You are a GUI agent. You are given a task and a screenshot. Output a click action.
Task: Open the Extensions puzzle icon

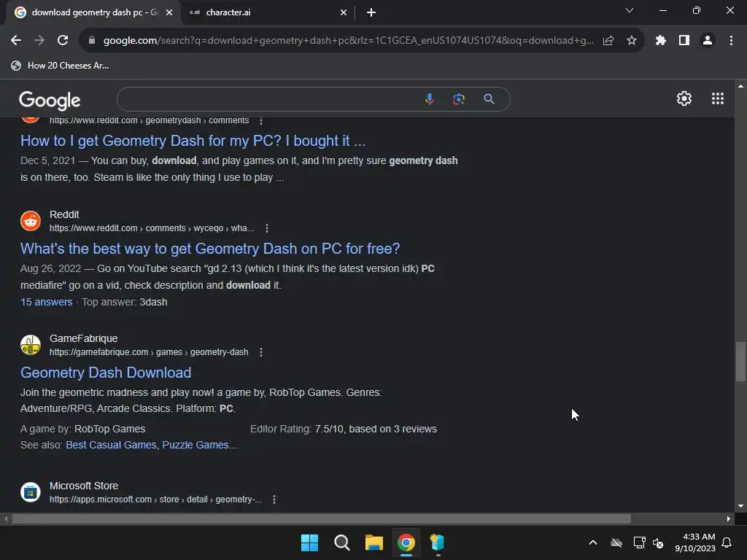point(661,41)
